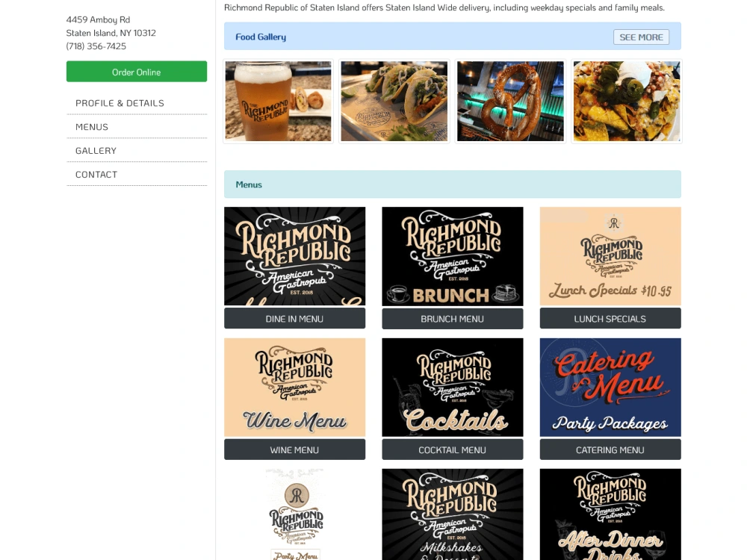Click the Food Gallery heading
The image size is (747, 560).
(x=261, y=37)
